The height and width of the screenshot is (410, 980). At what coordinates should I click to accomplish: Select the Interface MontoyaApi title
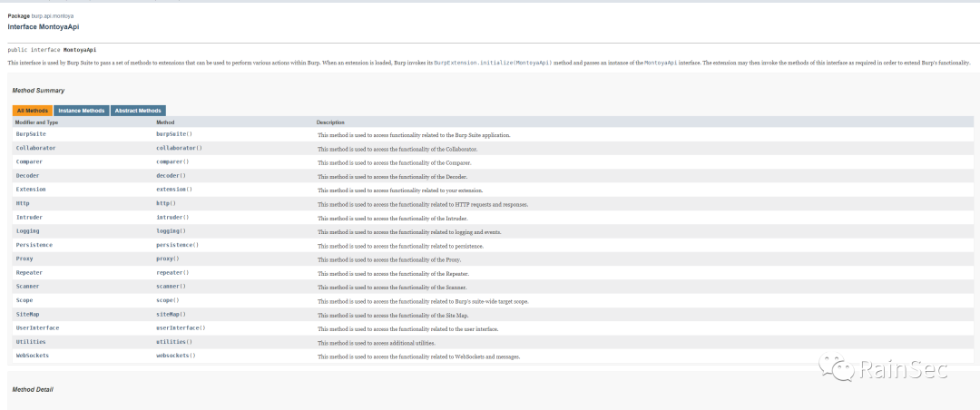point(44,27)
